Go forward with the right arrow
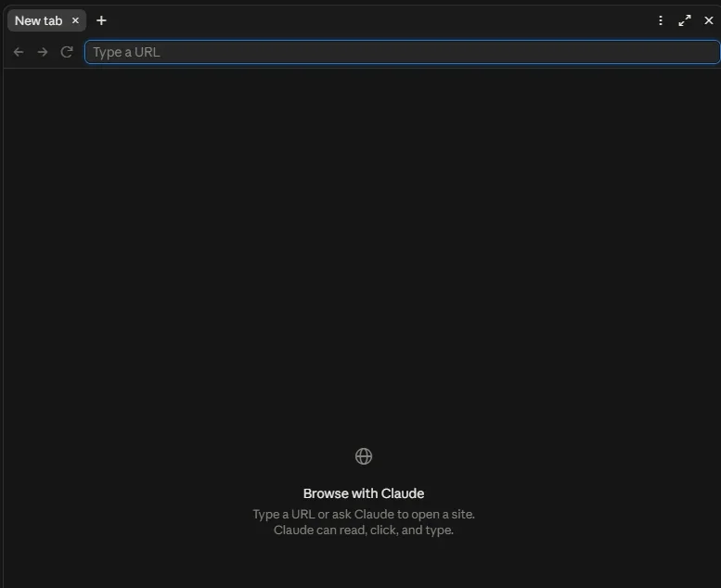This screenshot has height=588, width=721. pos(43,52)
